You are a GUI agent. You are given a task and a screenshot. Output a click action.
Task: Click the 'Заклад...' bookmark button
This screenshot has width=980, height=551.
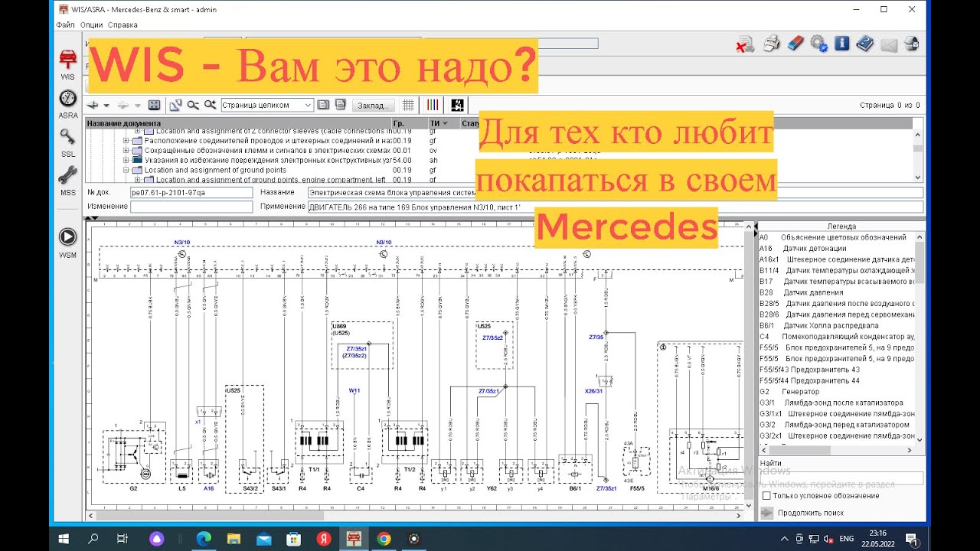point(374,105)
